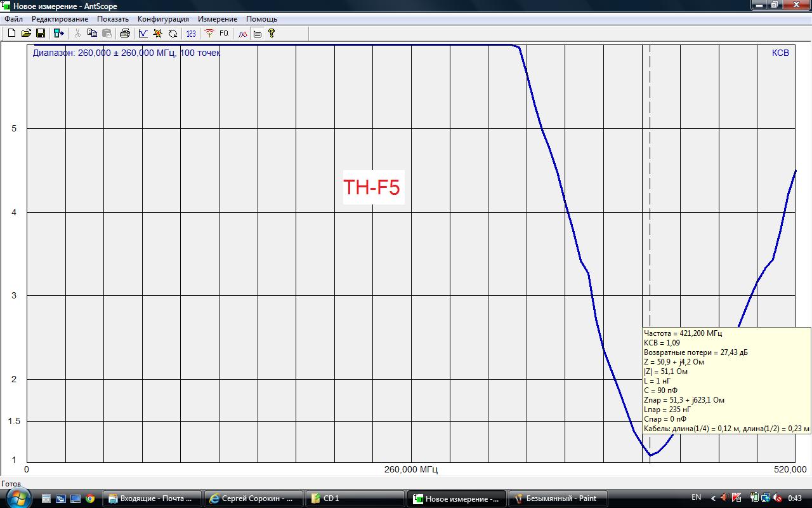Click the 123 numeric data icon
The height and width of the screenshot is (508, 812).
[x=191, y=33]
